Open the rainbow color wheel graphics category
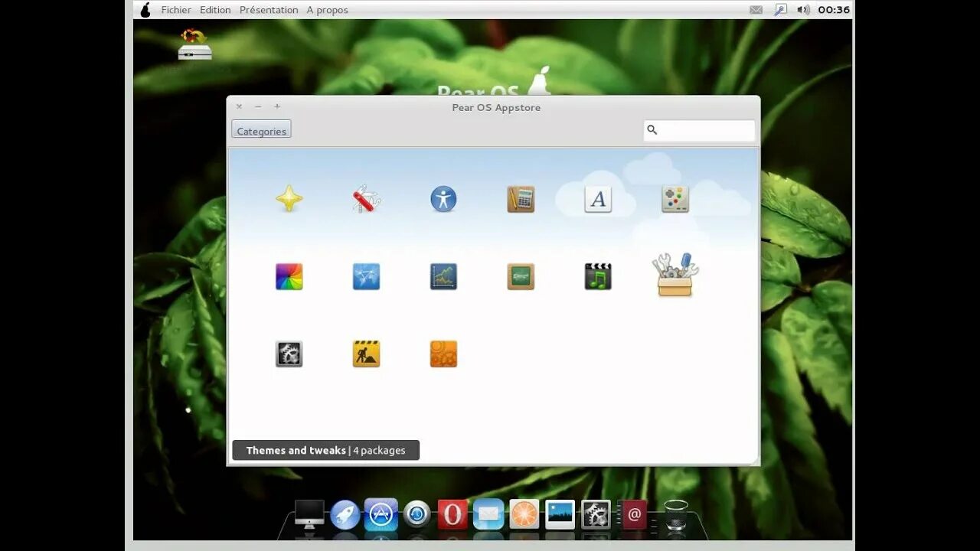 (x=289, y=276)
